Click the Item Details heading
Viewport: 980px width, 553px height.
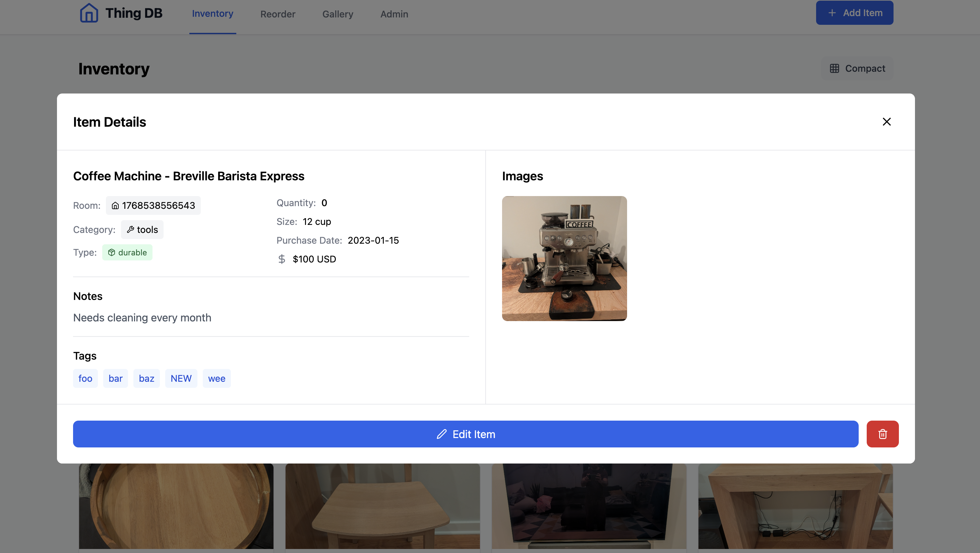110,122
